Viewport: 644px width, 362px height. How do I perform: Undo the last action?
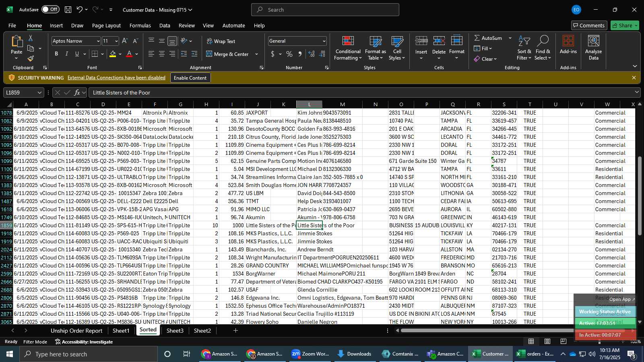(x=80, y=10)
